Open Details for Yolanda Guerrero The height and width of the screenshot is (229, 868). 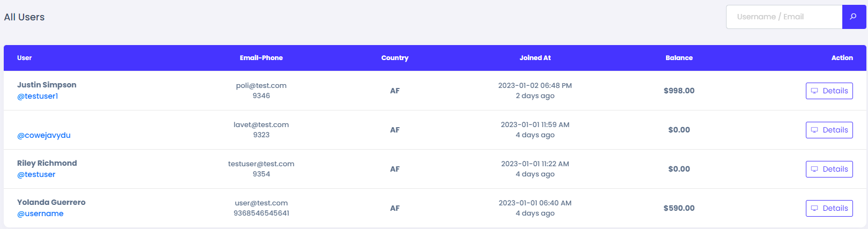[829, 208]
